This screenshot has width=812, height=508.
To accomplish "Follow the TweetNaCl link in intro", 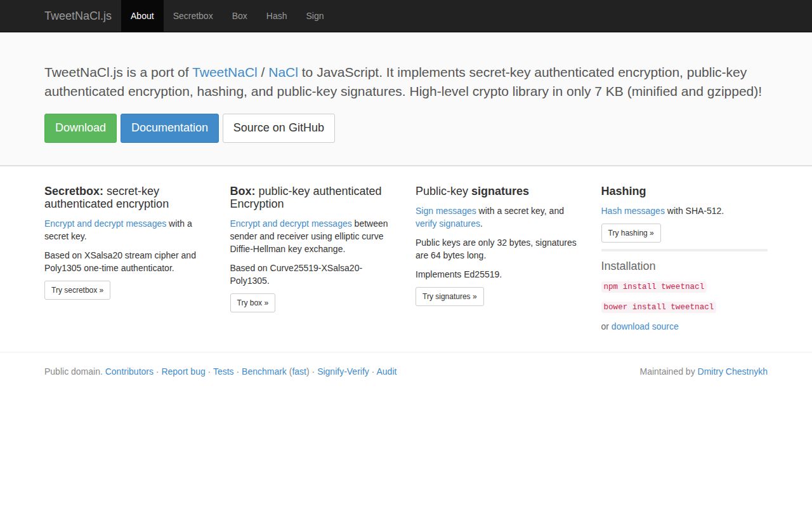I will 225,72.
